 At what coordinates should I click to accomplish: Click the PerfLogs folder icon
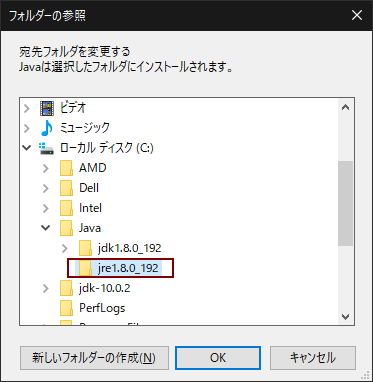[x=66, y=308]
